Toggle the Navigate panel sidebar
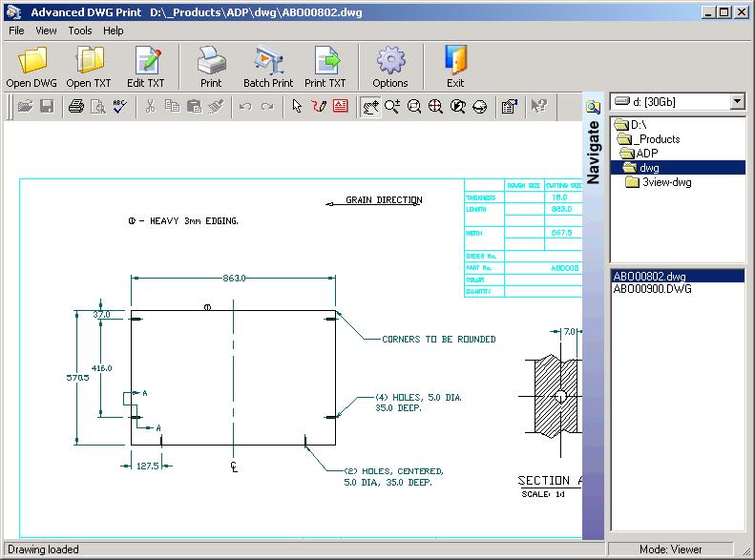 593,153
